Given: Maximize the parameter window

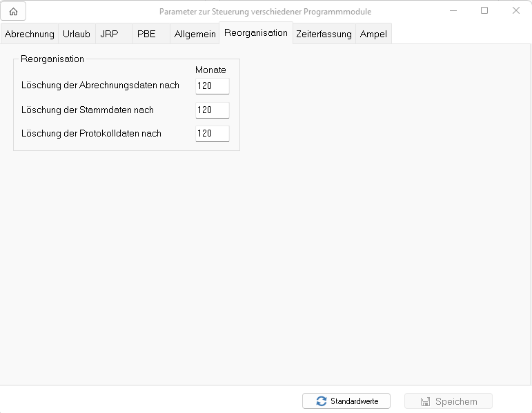Looking at the screenshot, I should (x=484, y=11).
